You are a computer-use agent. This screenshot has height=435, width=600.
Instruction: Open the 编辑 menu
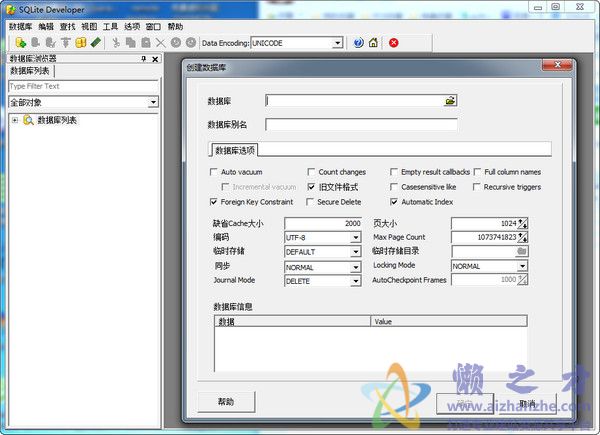[46, 26]
